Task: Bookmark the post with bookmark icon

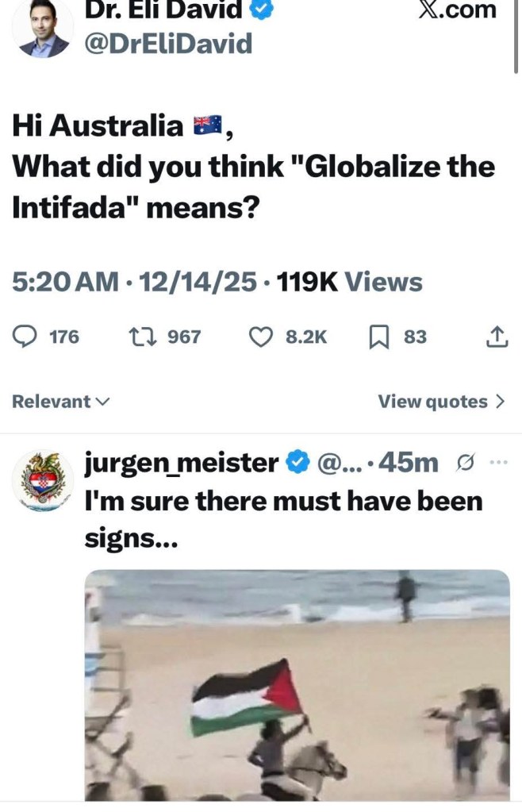Action: point(378,337)
